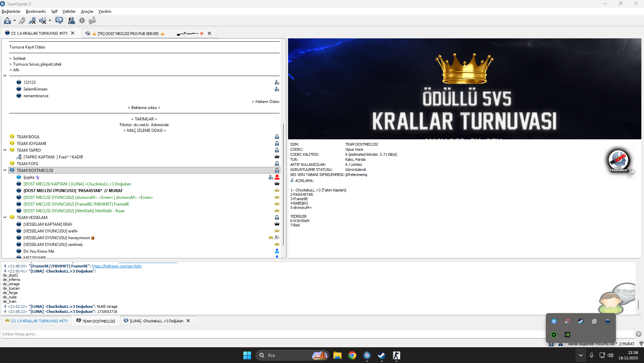This screenshot has height=363, width=644.
Task: Click the speech bubble toolbar icon
Action: (59, 21)
